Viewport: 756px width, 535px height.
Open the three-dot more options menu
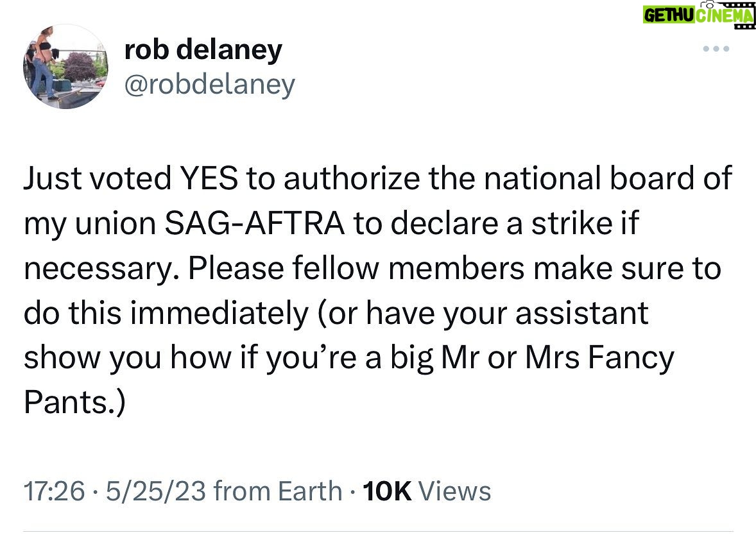click(716, 49)
